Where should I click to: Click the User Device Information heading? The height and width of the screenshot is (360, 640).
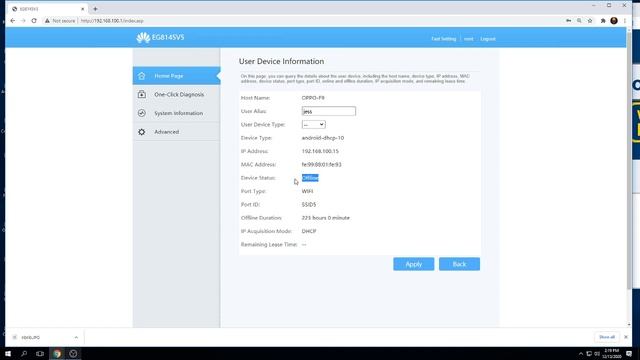[282, 61]
